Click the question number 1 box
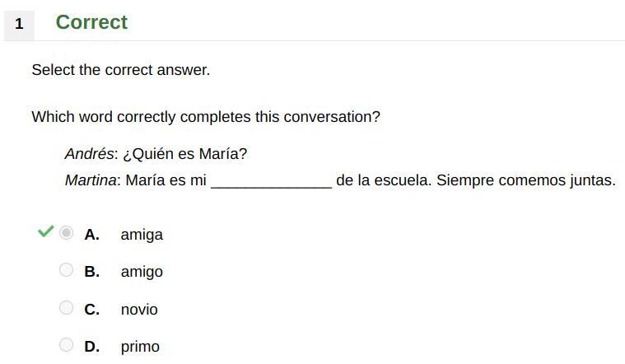The image size is (625, 364). click(19, 24)
